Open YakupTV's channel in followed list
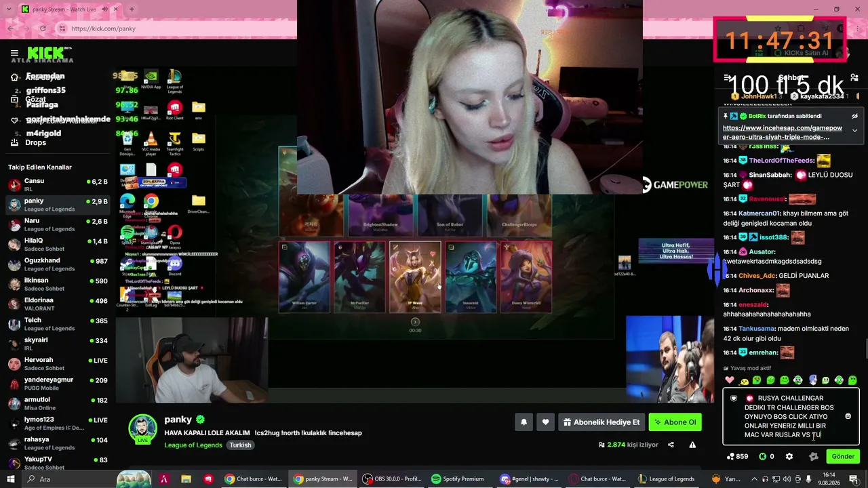The height and width of the screenshot is (488, 868). 58,463
